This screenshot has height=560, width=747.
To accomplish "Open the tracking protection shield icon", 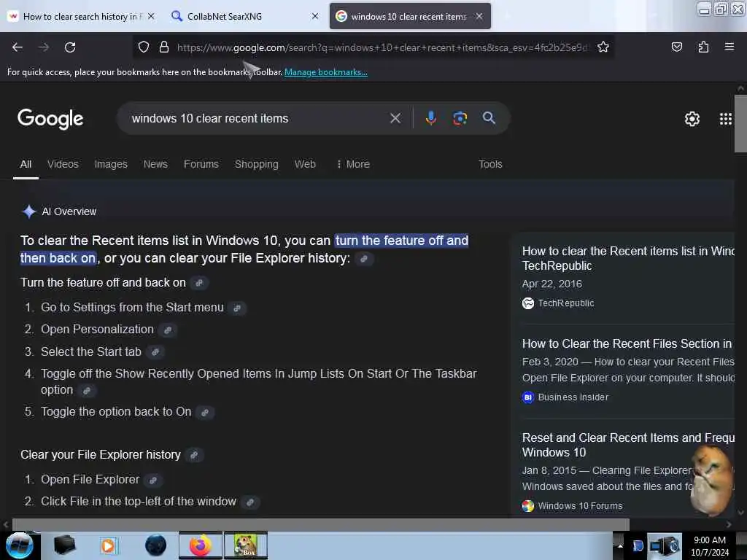I will (144, 47).
